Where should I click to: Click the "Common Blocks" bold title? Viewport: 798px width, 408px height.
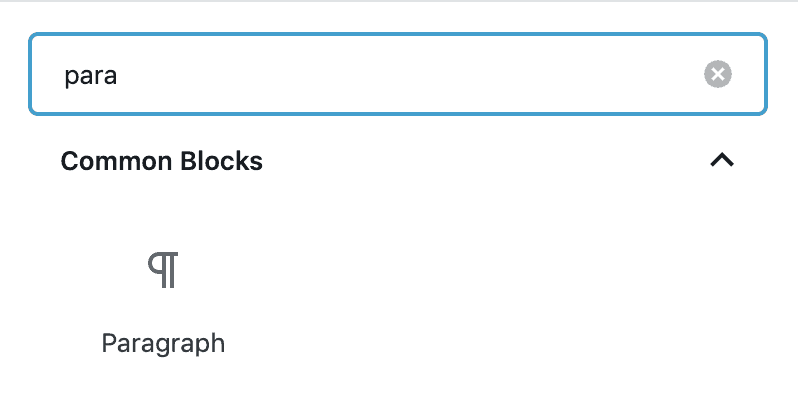161,161
